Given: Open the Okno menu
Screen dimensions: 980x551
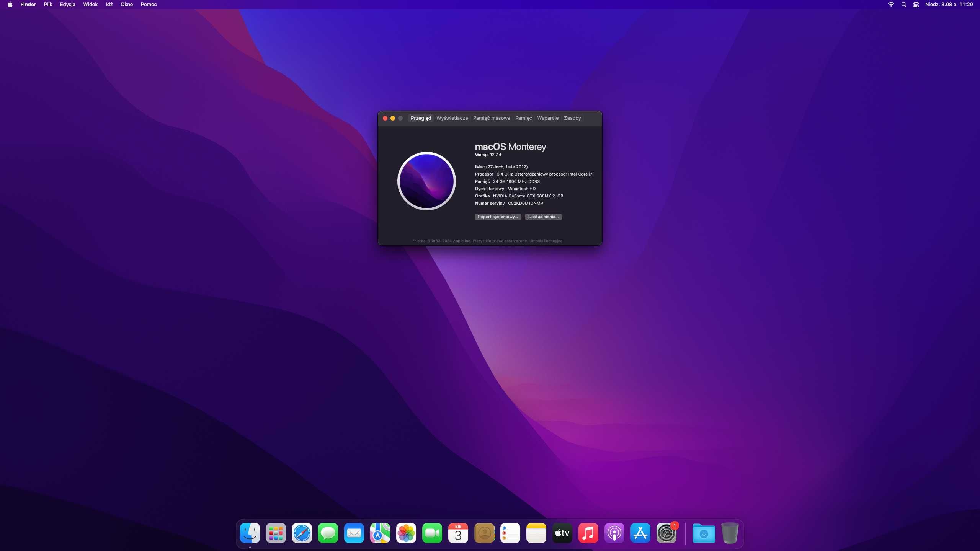Looking at the screenshot, I should (x=127, y=5).
